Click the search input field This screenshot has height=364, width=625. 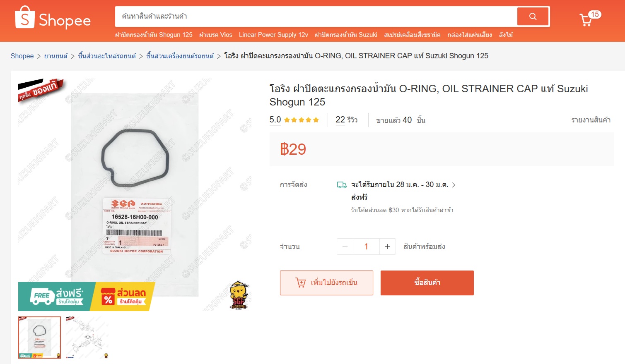[x=316, y=17]
